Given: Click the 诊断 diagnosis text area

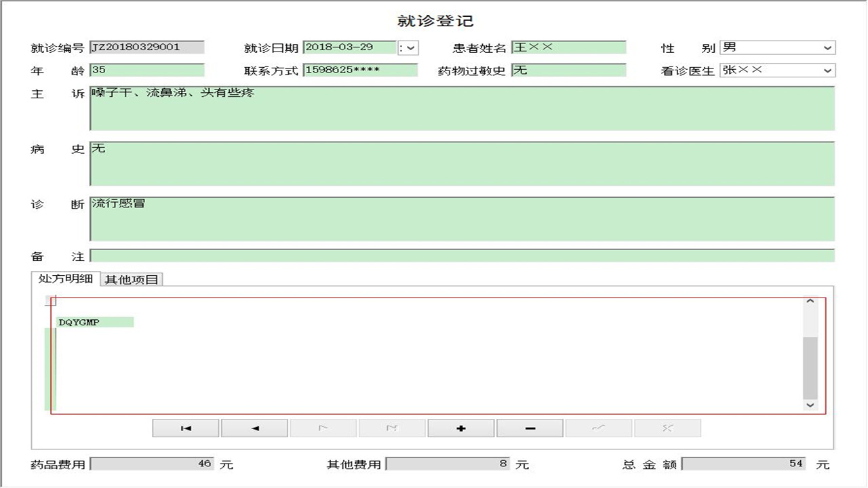Looking at the screenshot, I should (461, 217).
